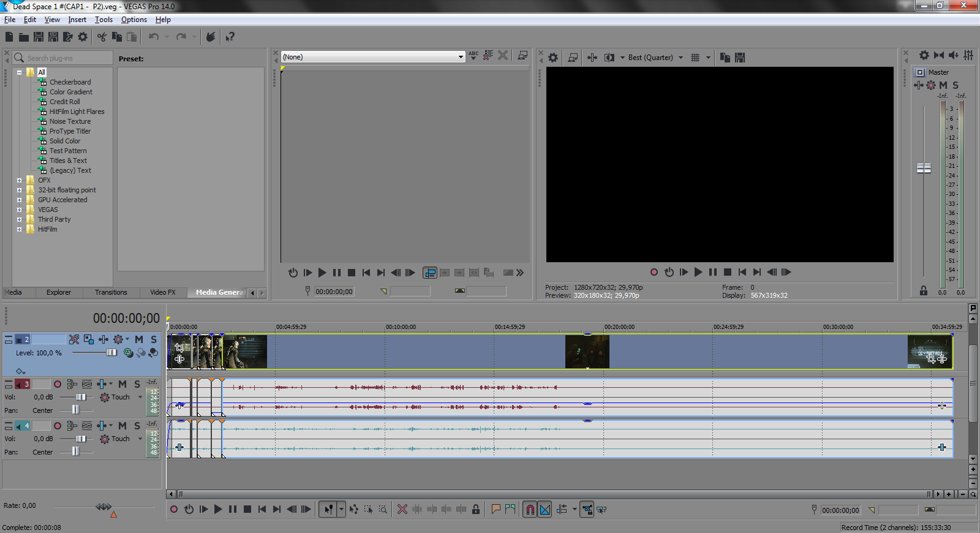Click the red Delete X in timeline toolbar
This screenshot has width=980, height=533.
pos(402,509)
